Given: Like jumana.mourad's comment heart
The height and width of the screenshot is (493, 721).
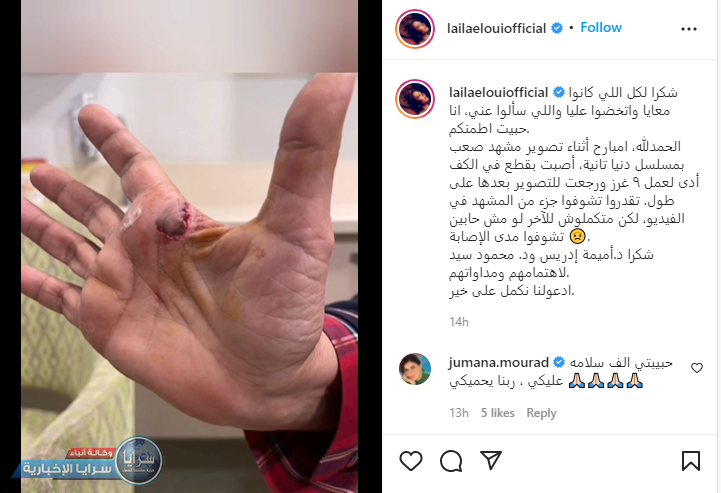Looking at the screenshot, I should pos(697,367).
